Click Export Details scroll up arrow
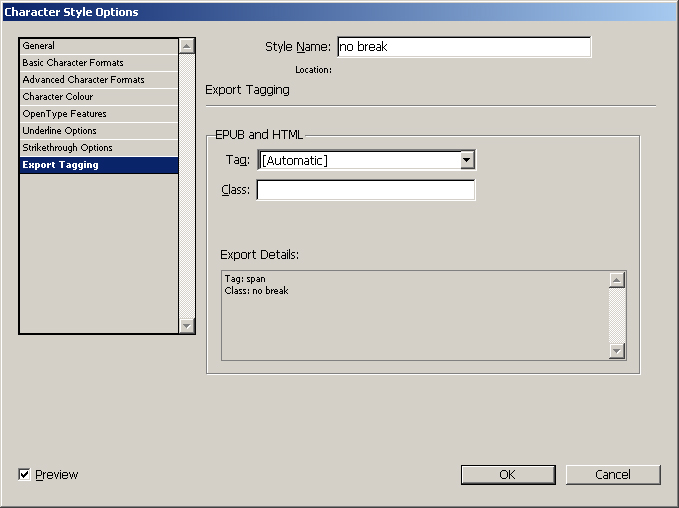679x508 pixels. (617, 280)
